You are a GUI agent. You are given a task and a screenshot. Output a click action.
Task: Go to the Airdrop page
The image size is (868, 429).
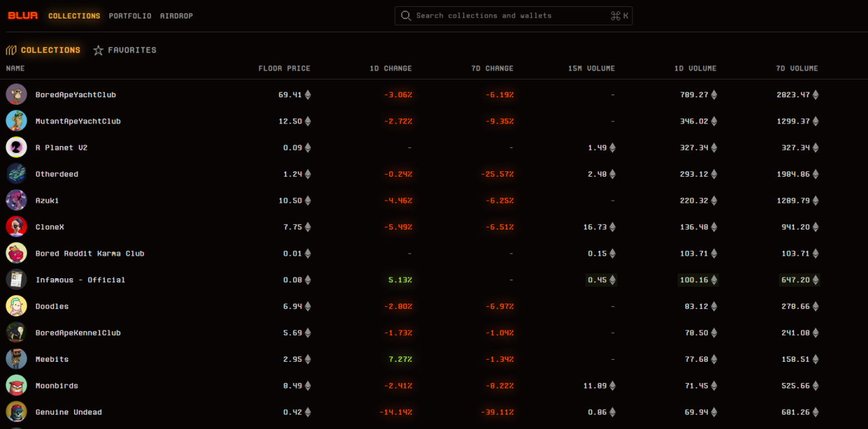[176, 16]
